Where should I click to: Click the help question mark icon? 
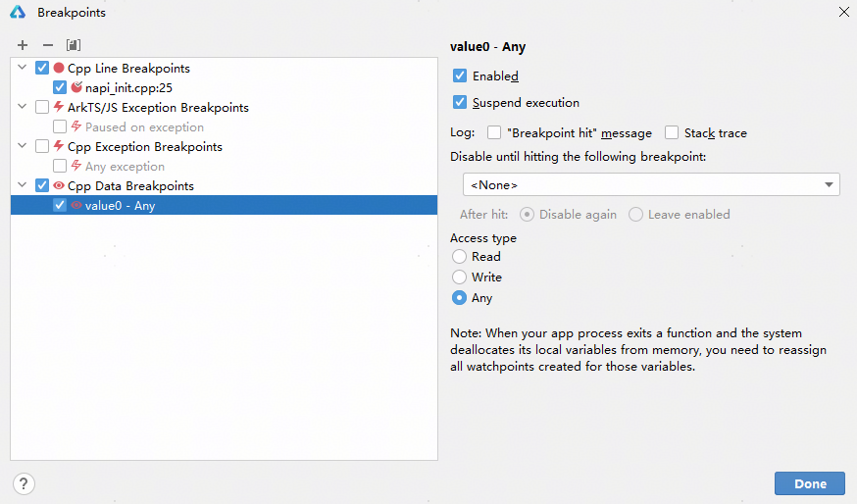click(x=24, y=483)
